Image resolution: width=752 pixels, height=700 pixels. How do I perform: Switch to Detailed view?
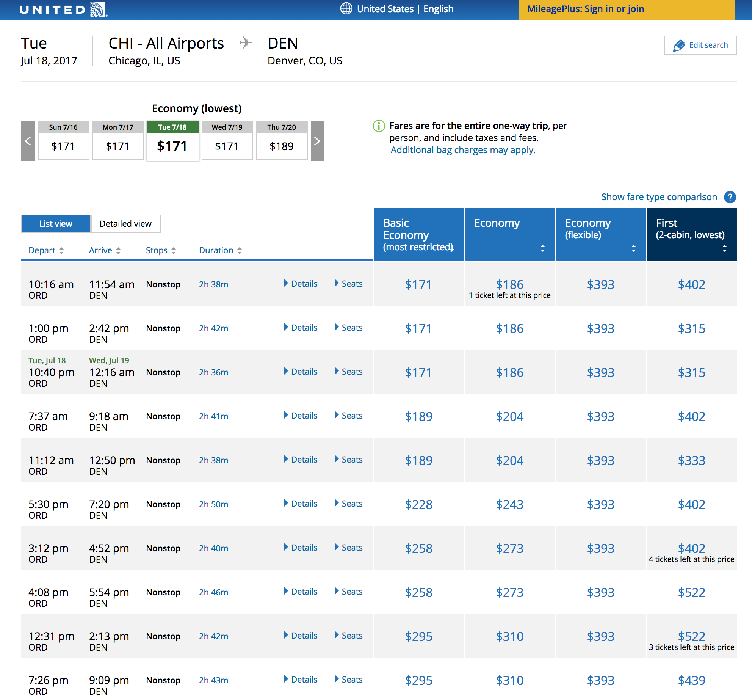tap(125, 224)
